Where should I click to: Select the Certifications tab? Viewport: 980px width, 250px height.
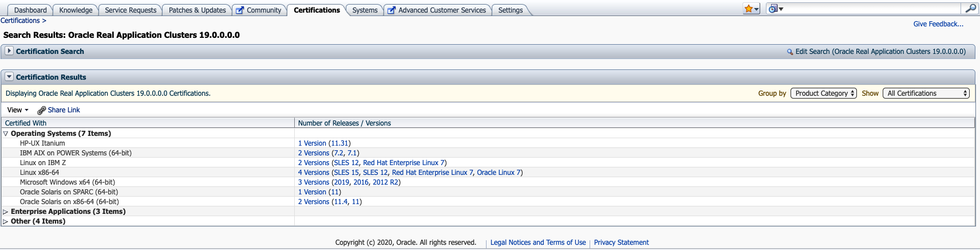point(317,10)
